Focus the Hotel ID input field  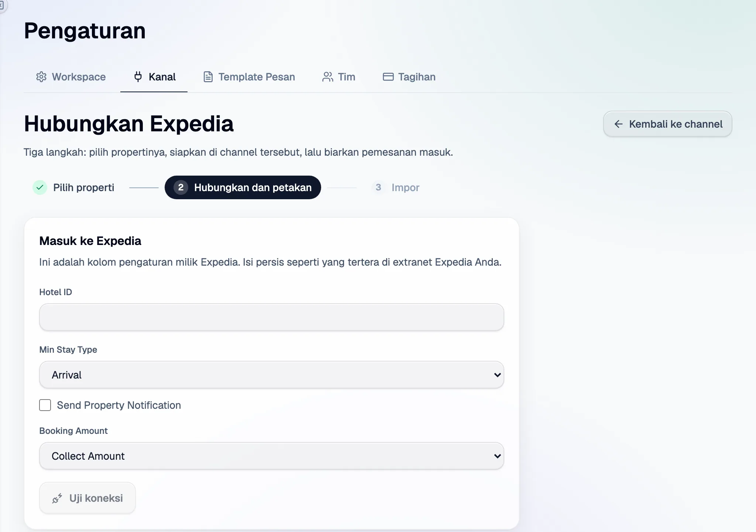pos(272,317)
